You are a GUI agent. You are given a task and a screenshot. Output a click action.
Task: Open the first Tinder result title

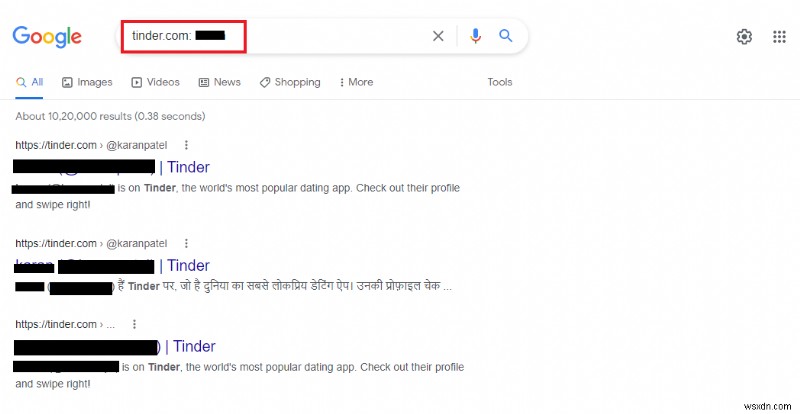tap(188, 167)
